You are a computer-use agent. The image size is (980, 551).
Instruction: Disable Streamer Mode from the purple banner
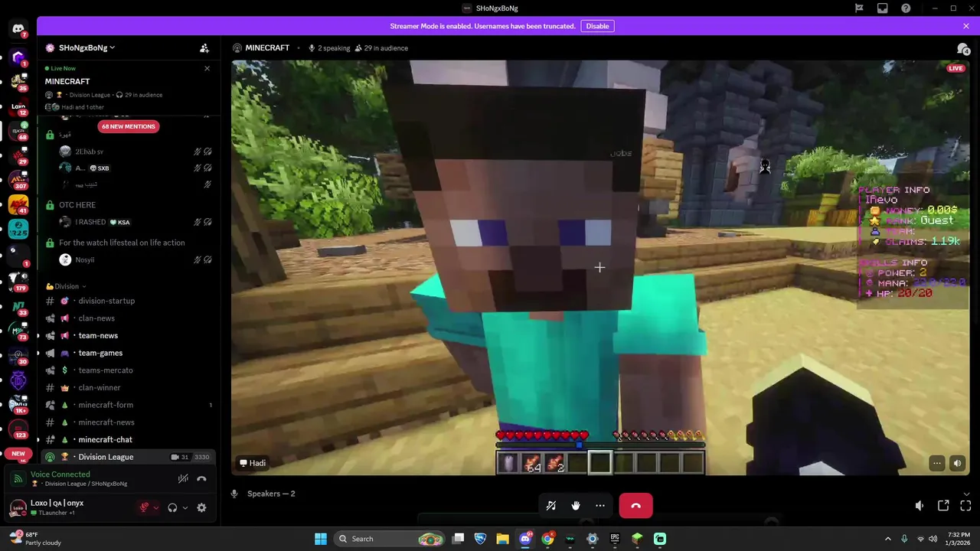(597, 26)
